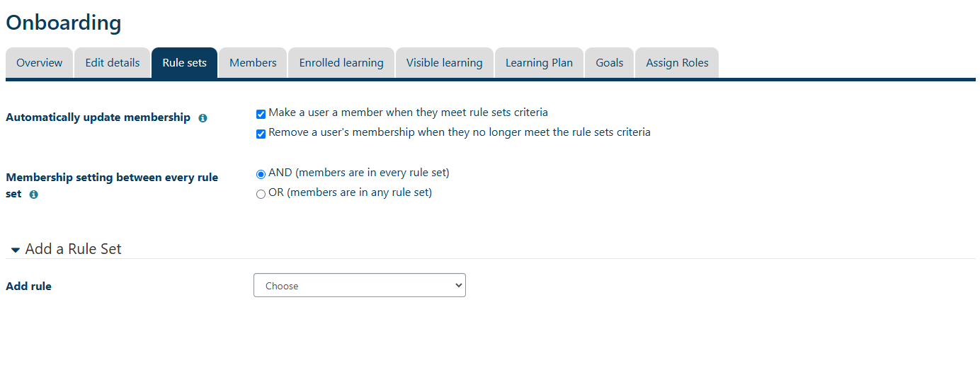Click the 'Automatically update membership' label text
This screenshot has width=980, height=370.
[98, 117]
